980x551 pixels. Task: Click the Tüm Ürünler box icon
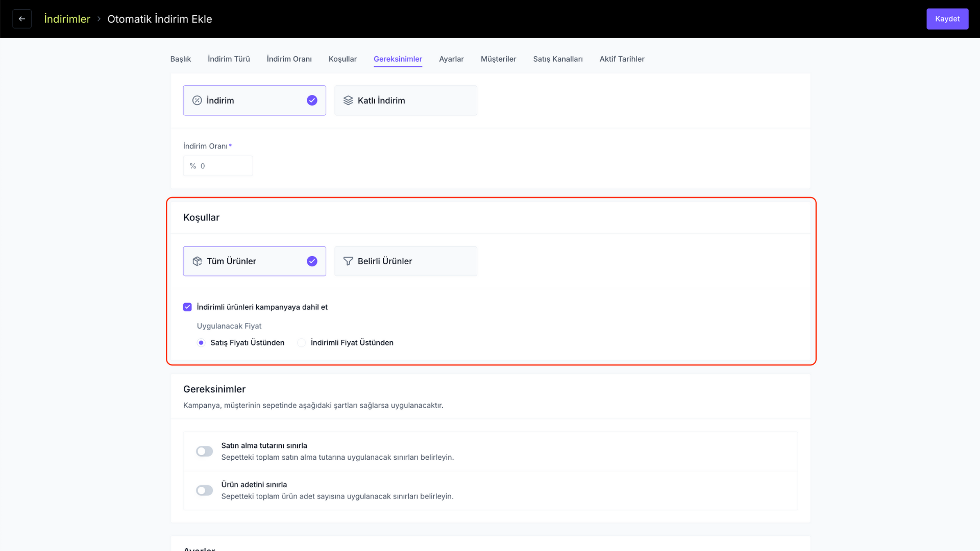197,261
